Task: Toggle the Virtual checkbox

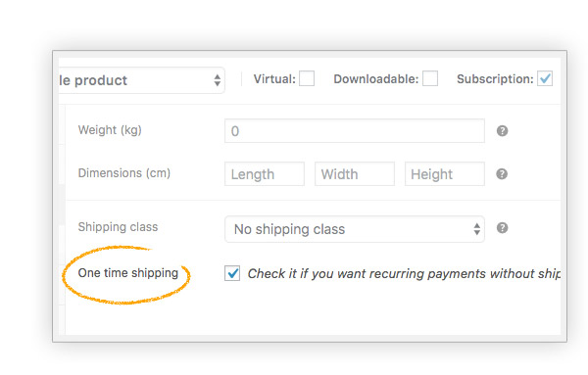Action: coord(307,78)
